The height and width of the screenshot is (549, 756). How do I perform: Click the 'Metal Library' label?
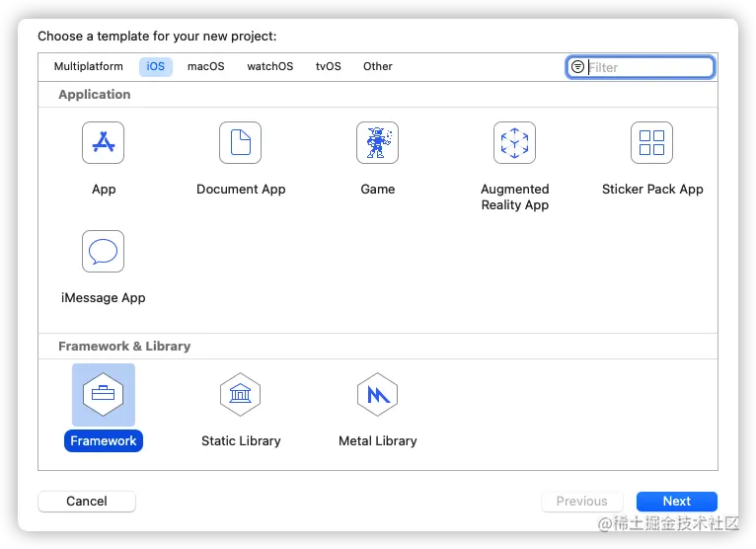pyautogui.click(x=378, y=441)
